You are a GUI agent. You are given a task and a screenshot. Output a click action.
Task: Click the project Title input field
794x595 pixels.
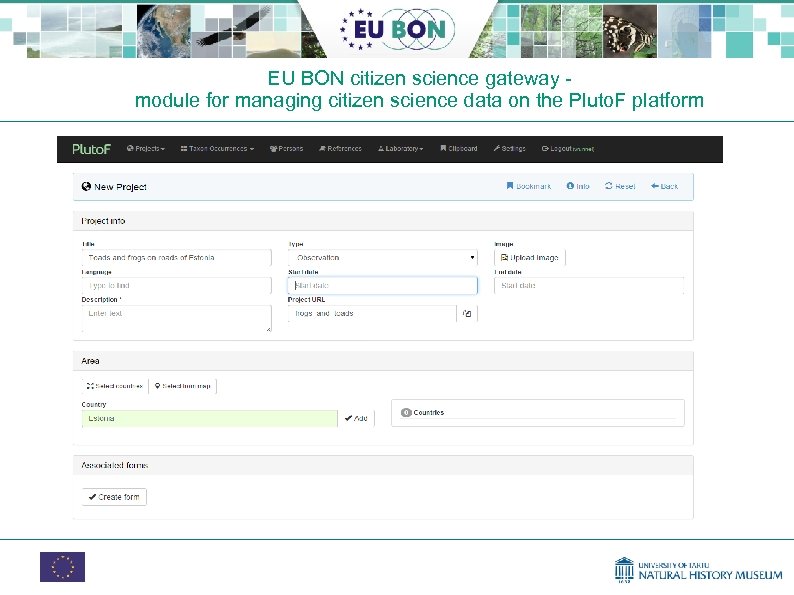pos(176,257)
